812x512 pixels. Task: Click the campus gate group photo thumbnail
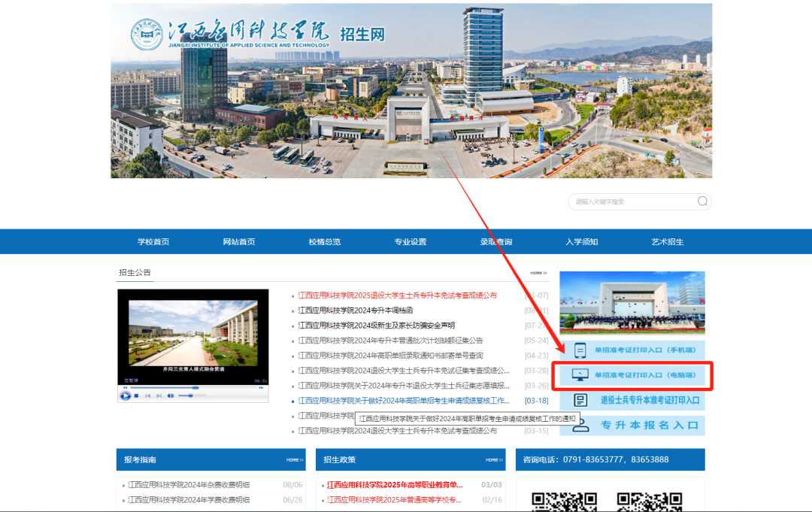tap(632, 302)
